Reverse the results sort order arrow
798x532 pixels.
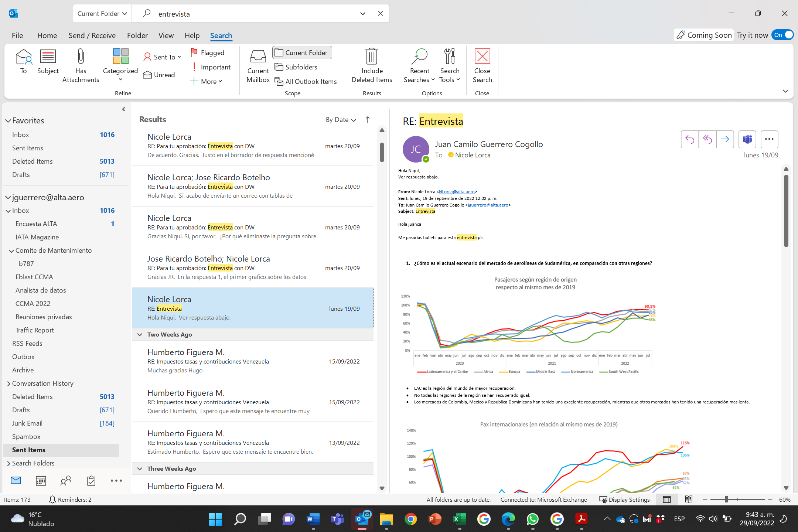(x=368, y=120)
